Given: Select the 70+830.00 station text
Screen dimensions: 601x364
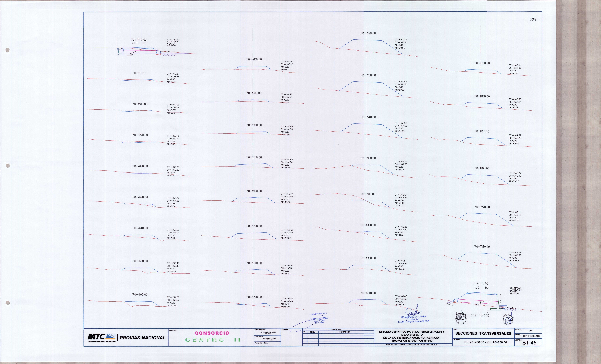Looking at the screenshot, I should [x=482, y=63].
